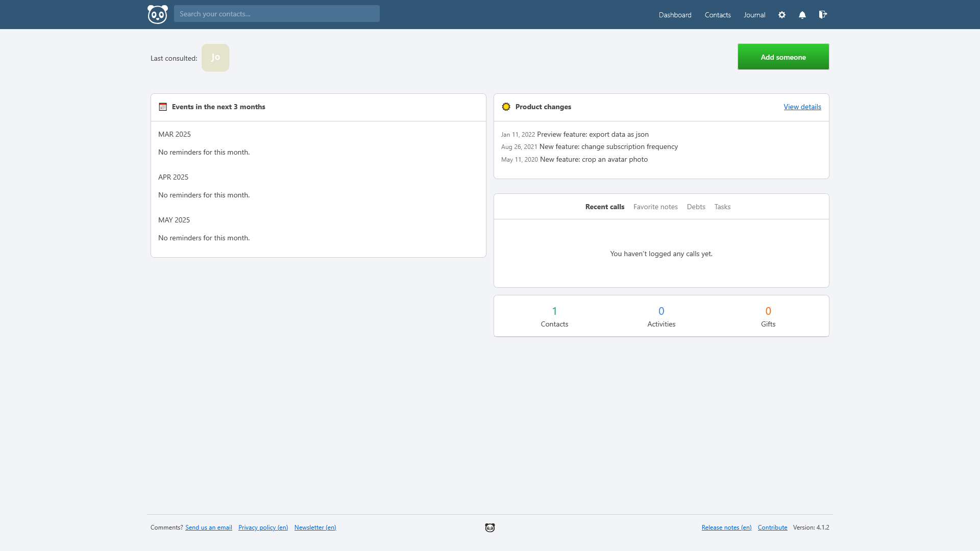Switch to the Tasks tab
Screen dimensions: 980x551
[722, 207]
